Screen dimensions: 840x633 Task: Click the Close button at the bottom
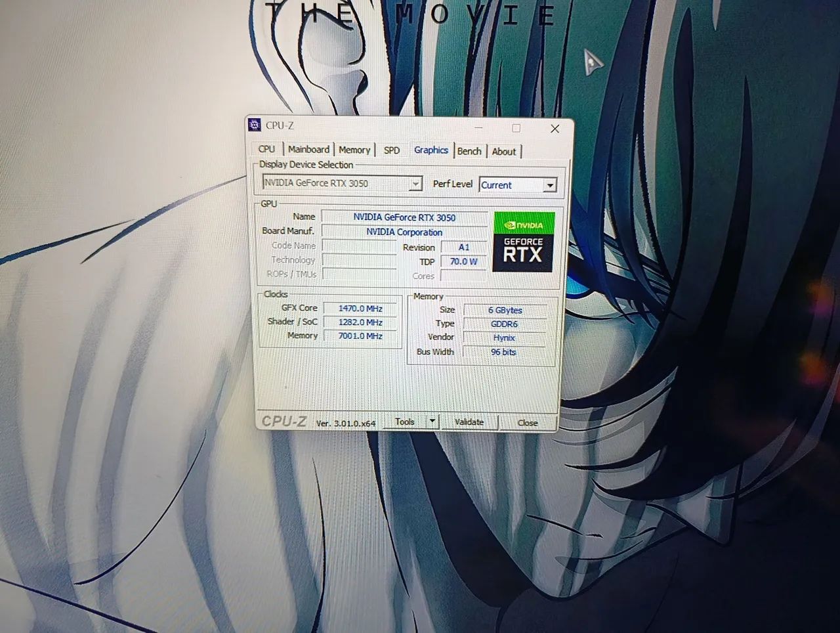[x=528, y=423]
